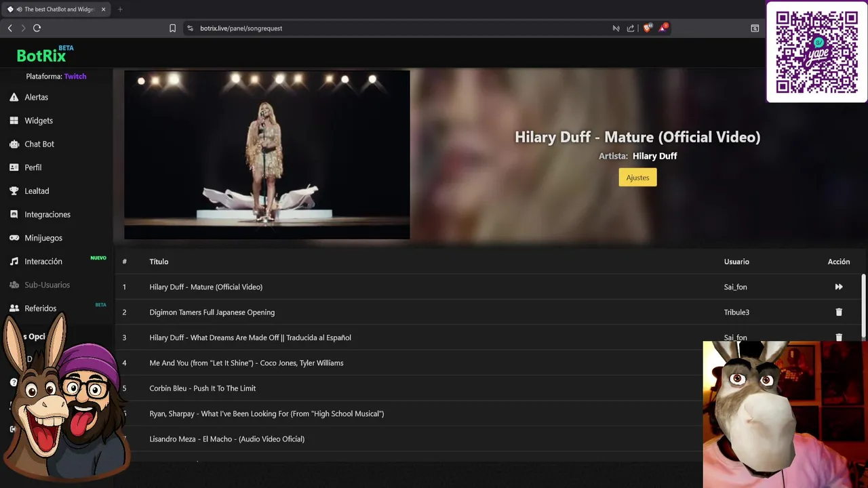Share this page from address bar
The width and height of the screenshot is (868, 488).
[x=631, y=28]
